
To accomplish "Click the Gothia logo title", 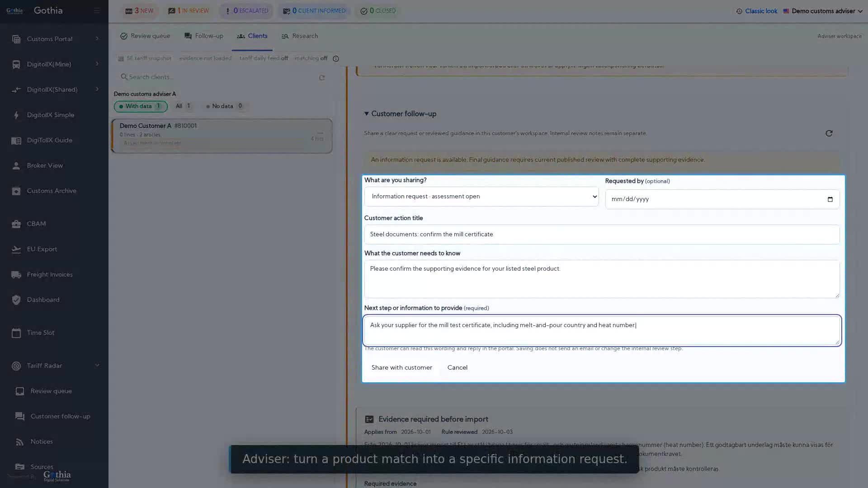I will pyautogui.click(x=48, y=10).
